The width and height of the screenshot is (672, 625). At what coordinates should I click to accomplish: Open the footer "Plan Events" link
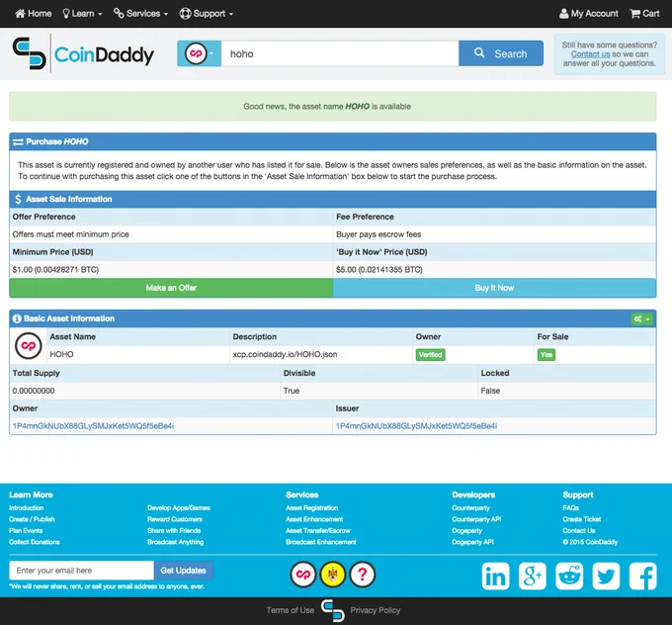tap(26, 531)
